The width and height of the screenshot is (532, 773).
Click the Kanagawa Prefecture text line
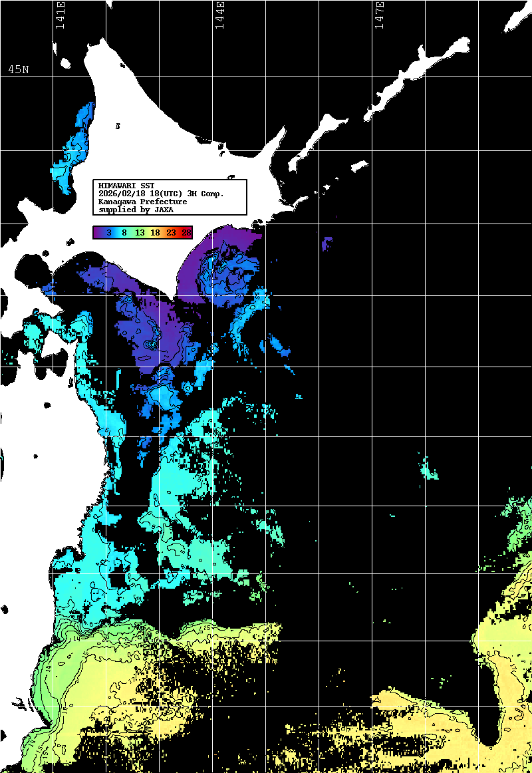pyautogui.click(x=142, y=201)
